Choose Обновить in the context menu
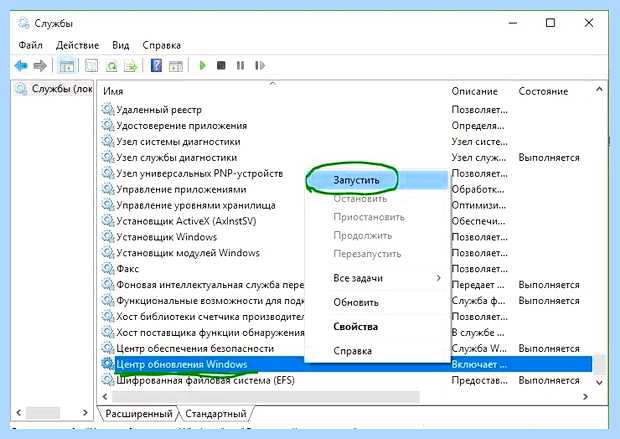Viewport: 620px width, 439px height. [x=378, y=302]
